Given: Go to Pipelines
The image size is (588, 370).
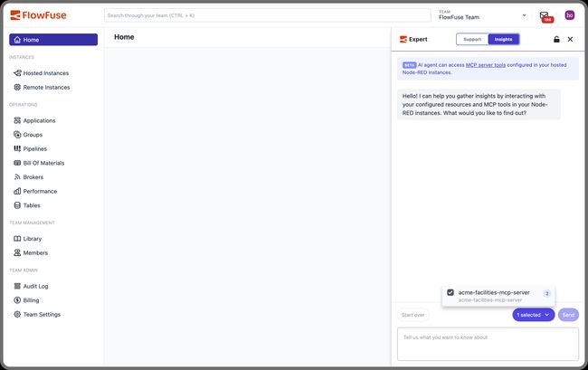Looking at the screenshot, I should 35,149.
